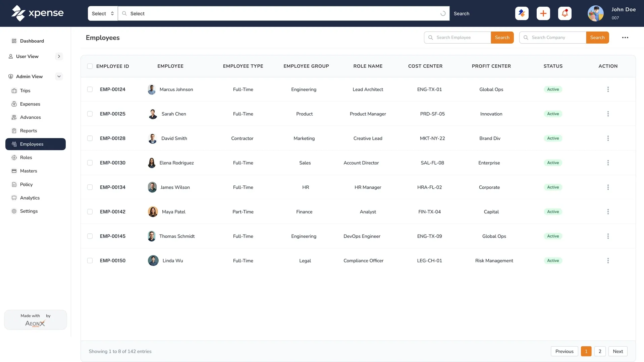Check the EMP-00124 row checkbox
Screen dimensions: 644x362
pyautogui.click(x=90, y=89)
